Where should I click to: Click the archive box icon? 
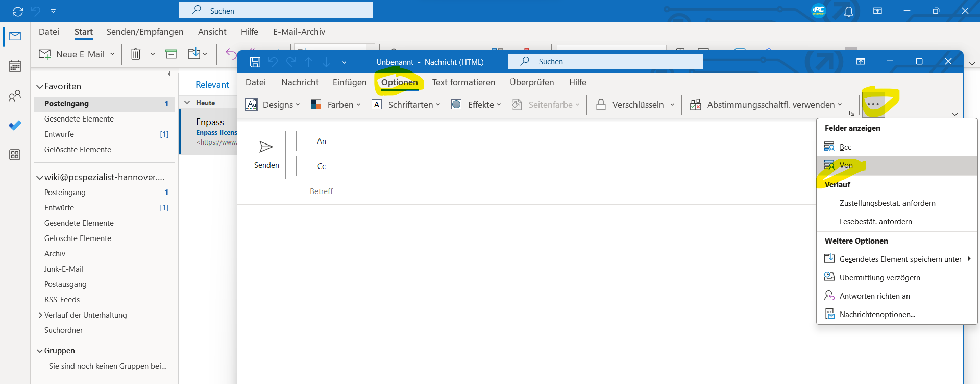tap(171, 54)
